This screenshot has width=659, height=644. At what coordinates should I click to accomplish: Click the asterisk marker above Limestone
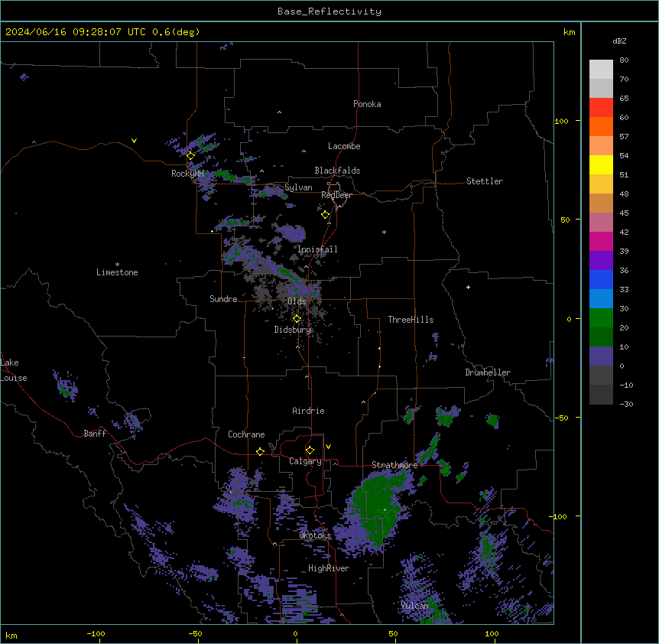(117, 265)
